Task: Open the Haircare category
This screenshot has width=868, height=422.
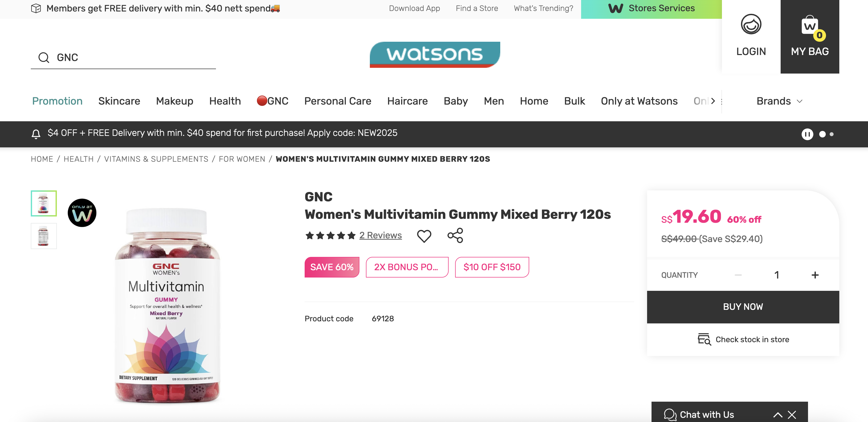Action: click(407, 101)
